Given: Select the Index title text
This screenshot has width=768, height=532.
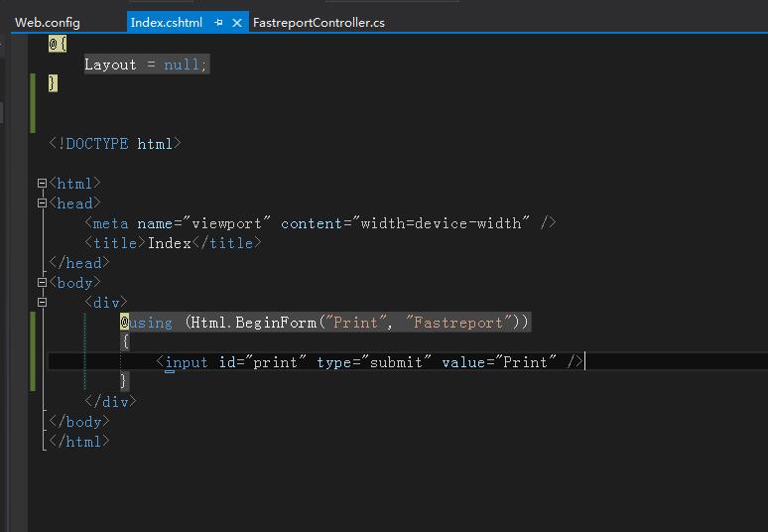Looking at the screenshot, I should click(170, 243).
